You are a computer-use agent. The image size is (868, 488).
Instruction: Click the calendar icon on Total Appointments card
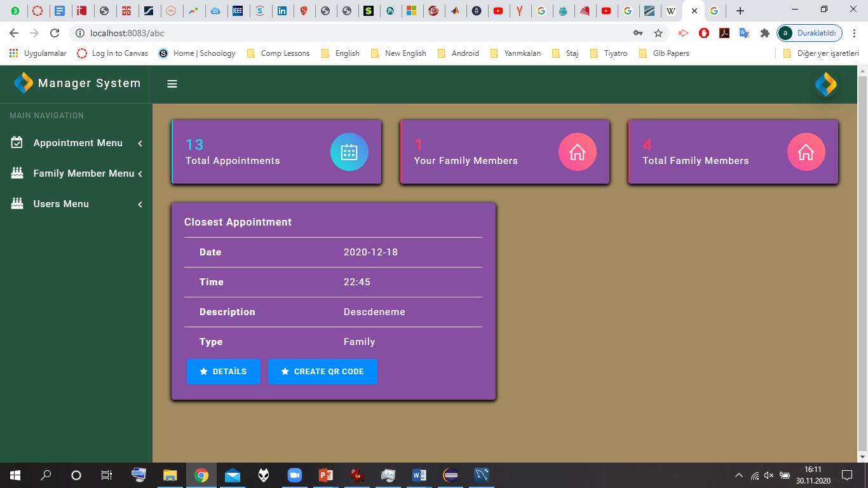349,152
